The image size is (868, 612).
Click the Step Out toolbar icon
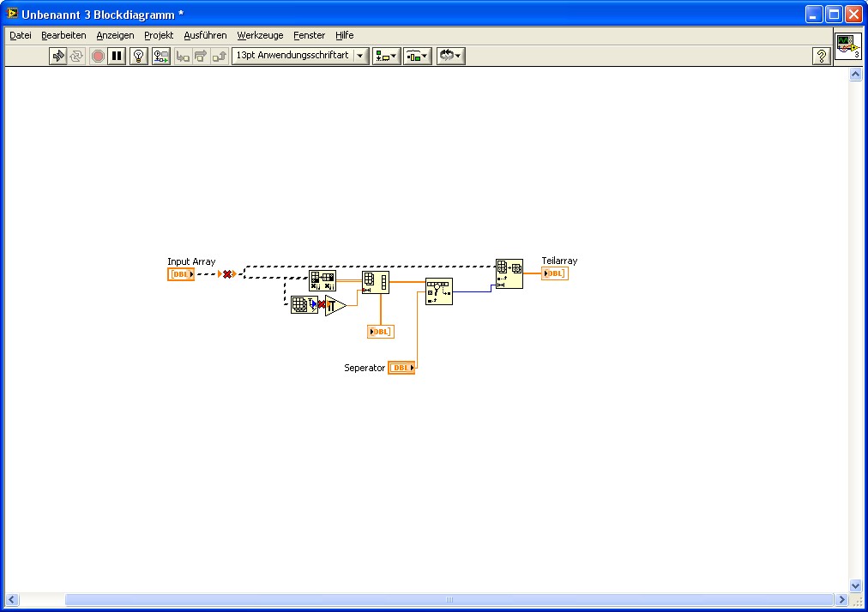tap(220, 56)
